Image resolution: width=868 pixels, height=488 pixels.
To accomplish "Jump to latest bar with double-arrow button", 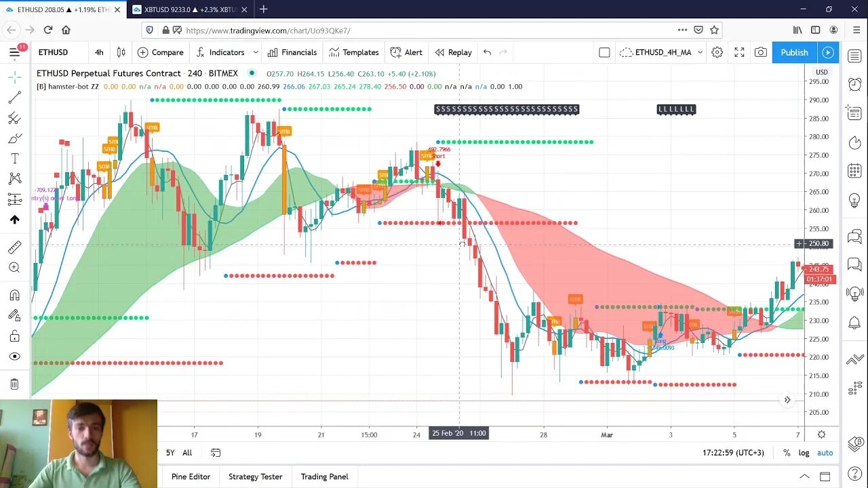I will [x=787, y=400].
